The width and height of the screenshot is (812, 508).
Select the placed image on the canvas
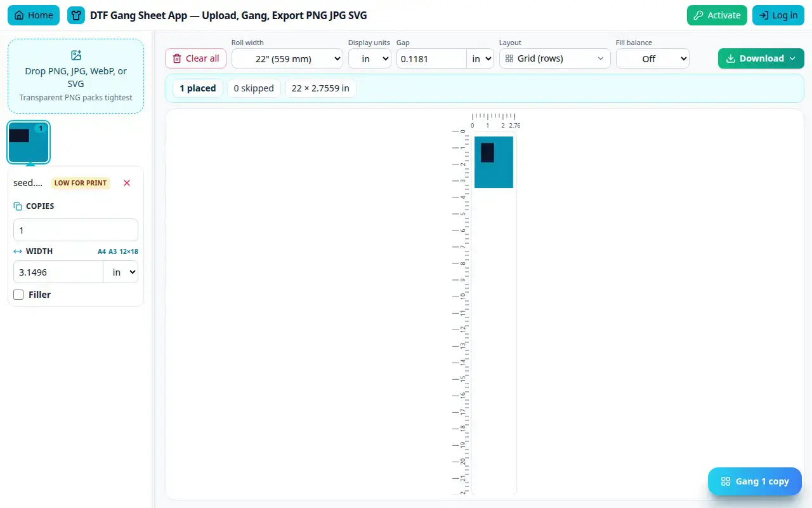point(494,162)
